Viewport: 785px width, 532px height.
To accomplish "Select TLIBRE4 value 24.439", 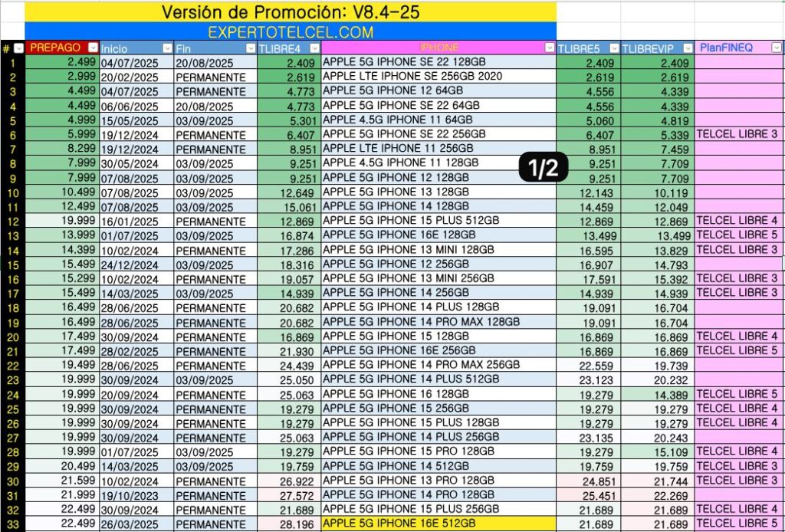I will click(289, 366).
